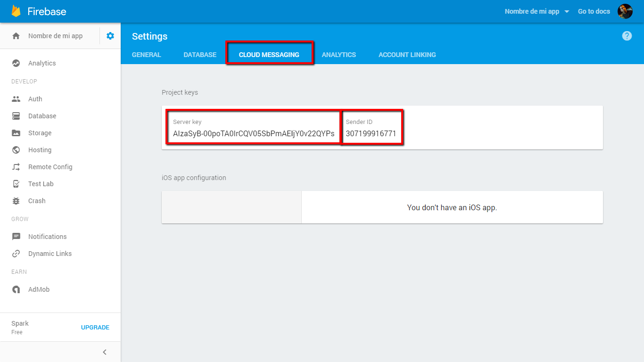The width and height of the screenshot is (644, 362).
Task: Click the Upgrade plan button
Action: [x=95, y=328]
